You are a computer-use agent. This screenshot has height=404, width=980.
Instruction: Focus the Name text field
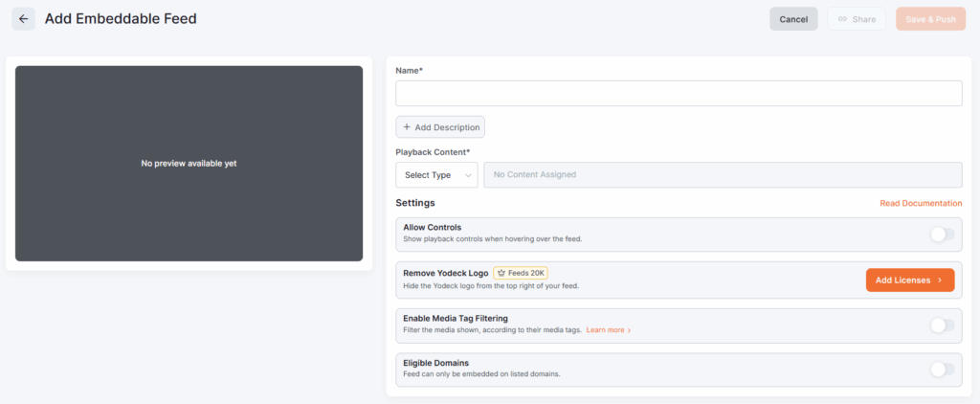(x=679, y=93)
